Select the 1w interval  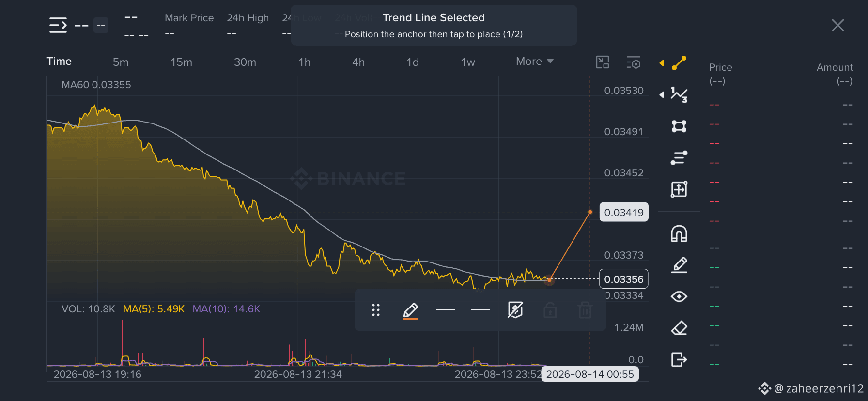pyautogui.click(x=468, y=62)
